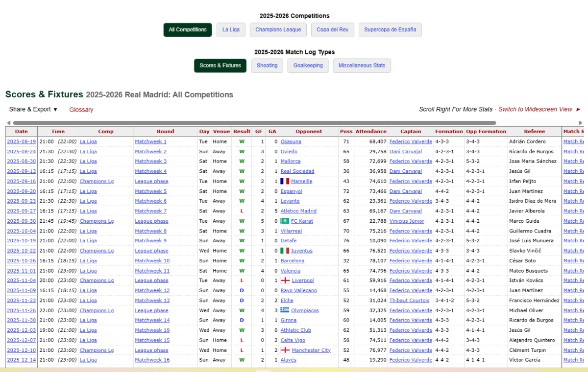The width and height of the screenshot is (588, 372).
Task: Open the Celta Vigo opponent link
Action: 293,340
